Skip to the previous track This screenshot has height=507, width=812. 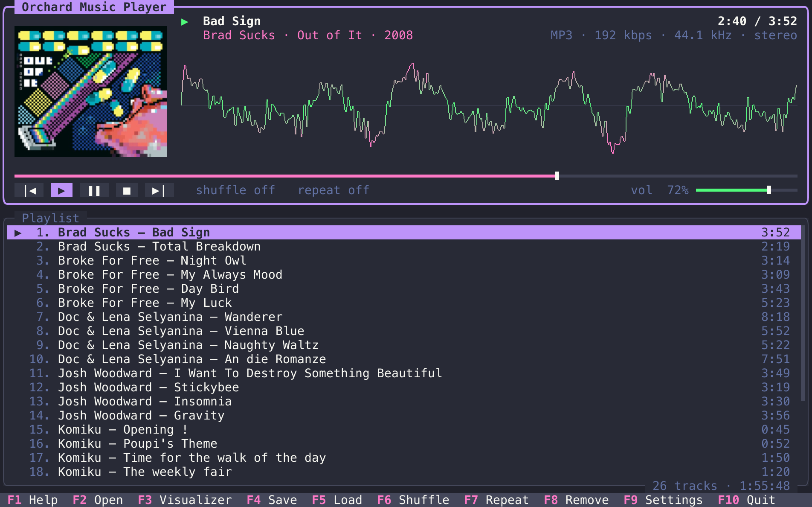[29, 190]
